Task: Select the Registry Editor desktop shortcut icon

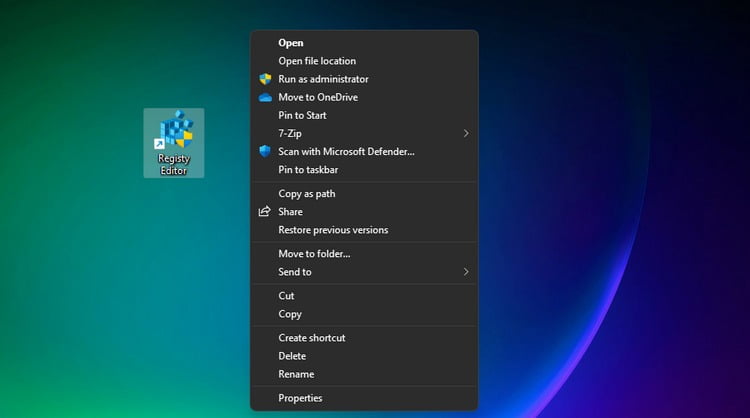Action: tap(174, 143)
